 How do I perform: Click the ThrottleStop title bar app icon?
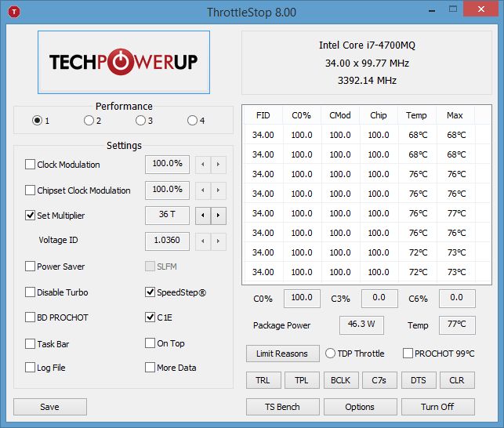13,13
